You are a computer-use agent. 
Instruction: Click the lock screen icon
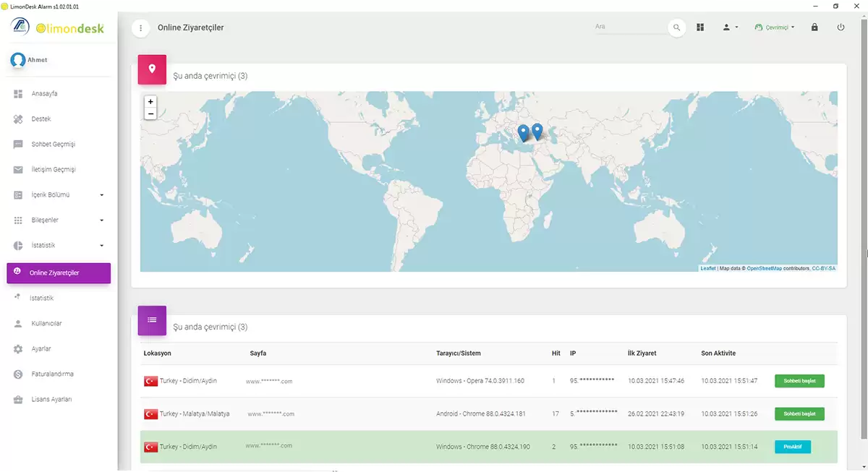(814, 27)
